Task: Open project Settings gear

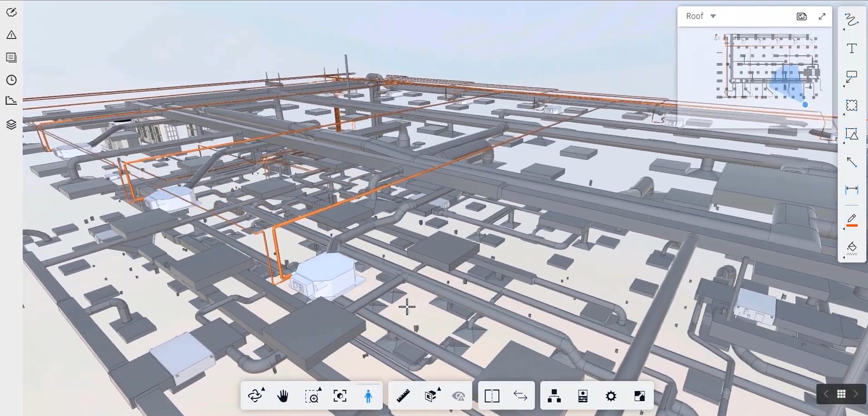Action: 611,396
